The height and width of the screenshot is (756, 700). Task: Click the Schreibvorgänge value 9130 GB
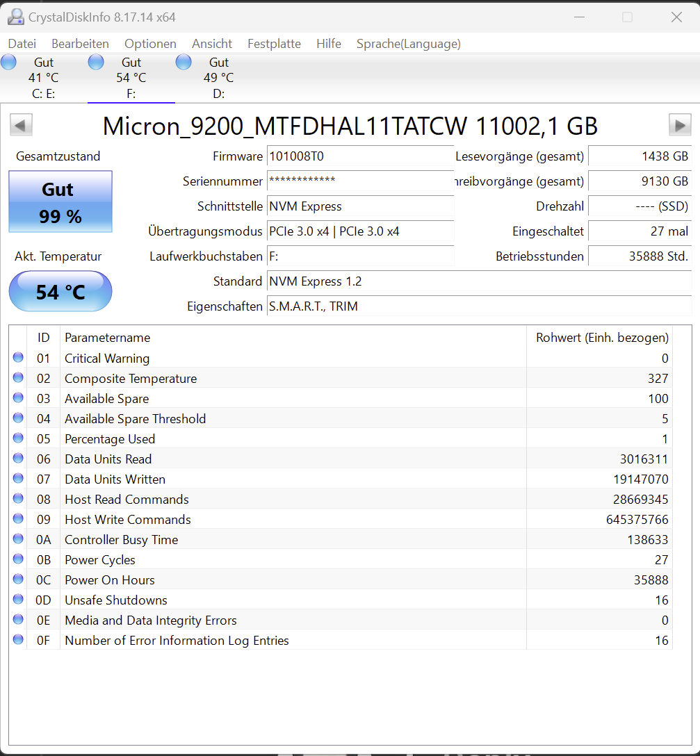tap(640, 181)
